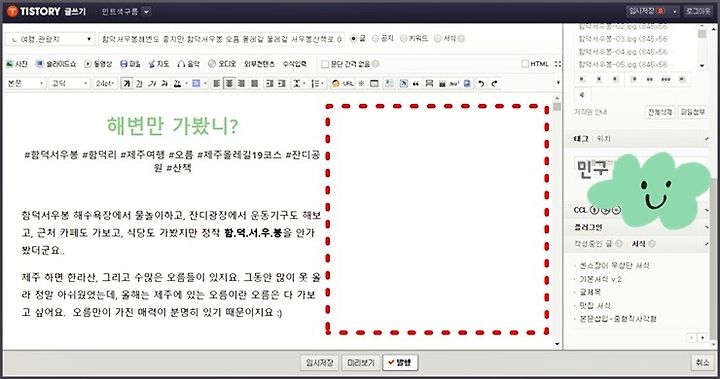The width and height of the screenshot is (720, 379).
Task: Expand the 플러그인 panel section
Action: (706, 227)
